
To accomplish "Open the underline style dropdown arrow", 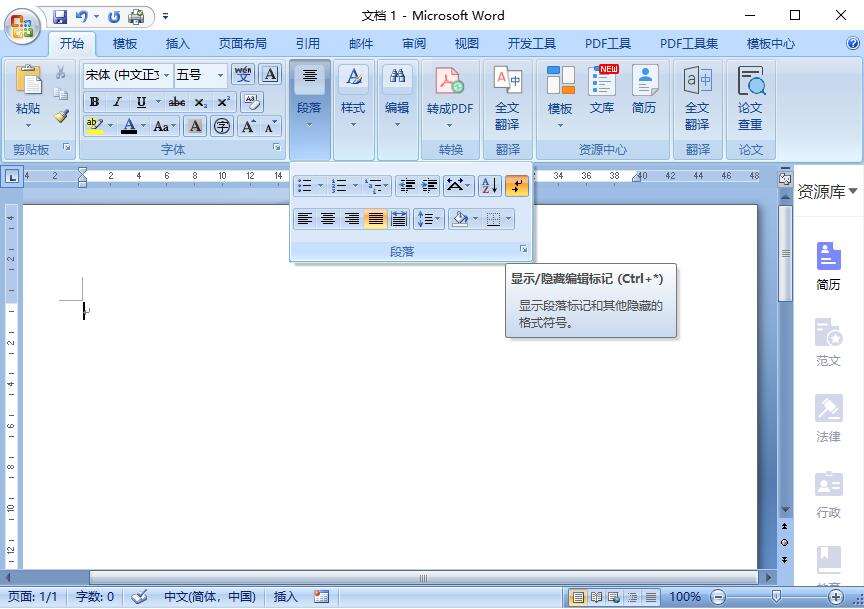I will pyautogui.click(x=158, y=102).
